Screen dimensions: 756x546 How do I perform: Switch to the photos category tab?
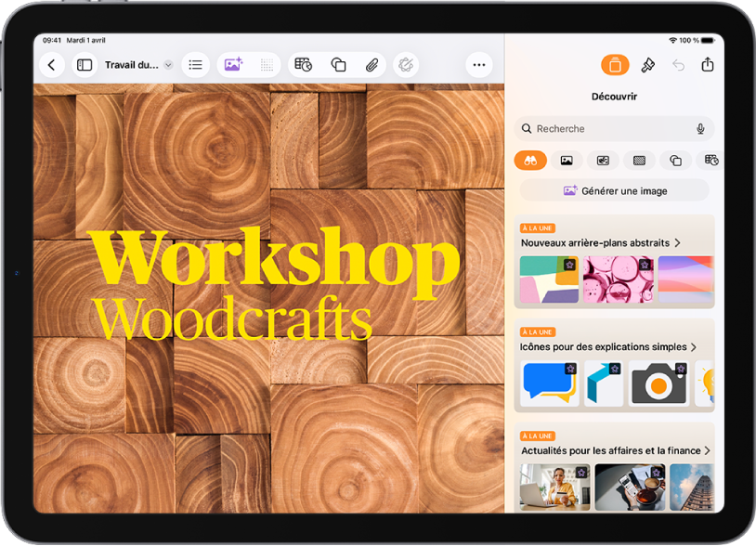point(567,161)
